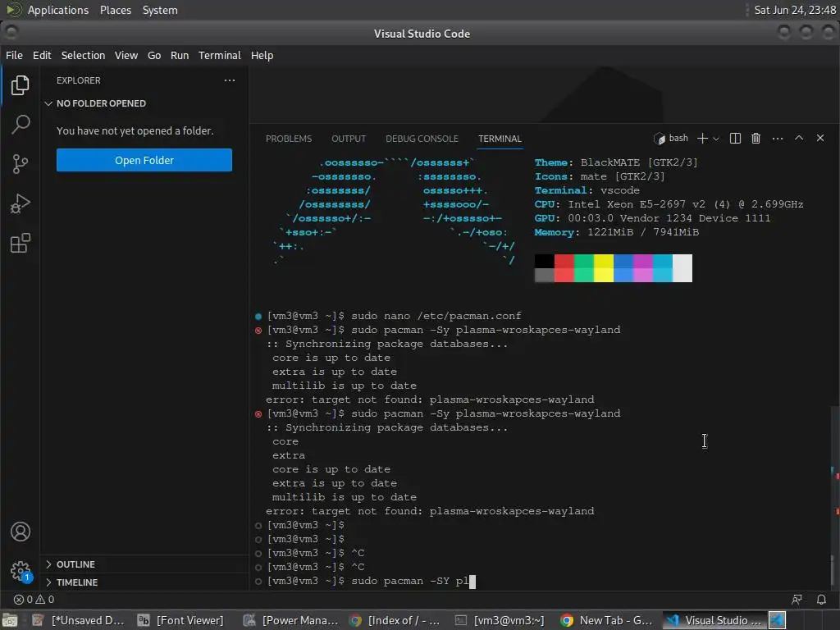This screenshot has height=630, width=840.
Task: Click the magenta color swatch in terminal output
Action: point(642,268)
